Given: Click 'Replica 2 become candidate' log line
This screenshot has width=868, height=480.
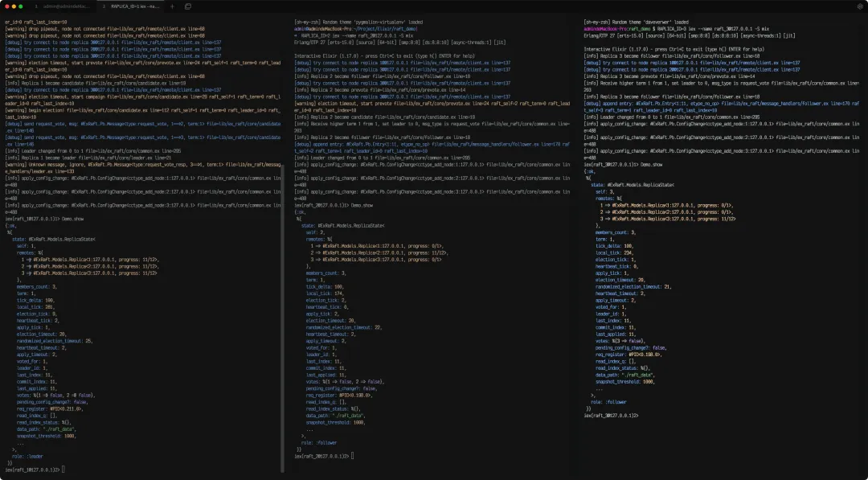Looking at the screenshot, I should point(385,117).
